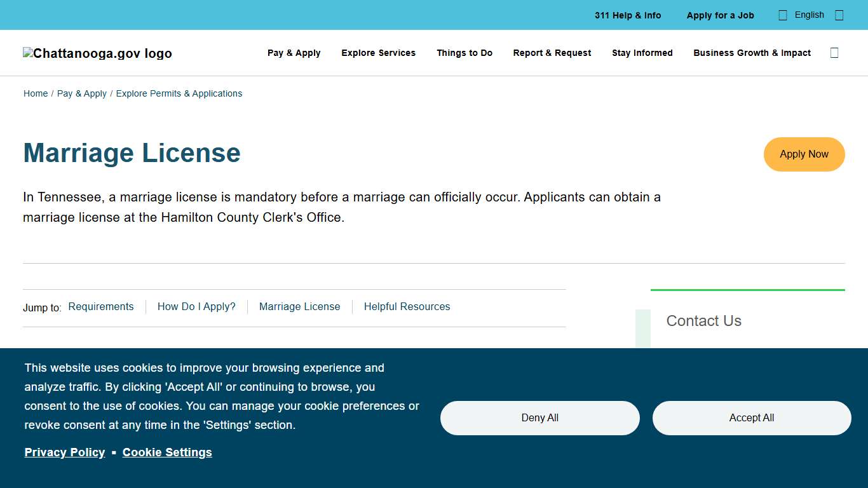Open the Explore Services dropdown
The image size is (868, 488).
pos(378,53)
